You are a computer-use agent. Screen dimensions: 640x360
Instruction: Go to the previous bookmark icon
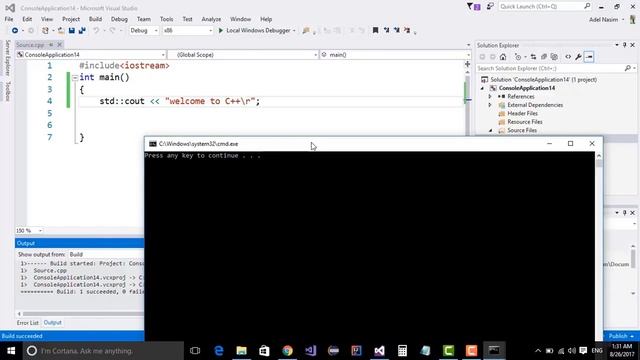(386, 30)
